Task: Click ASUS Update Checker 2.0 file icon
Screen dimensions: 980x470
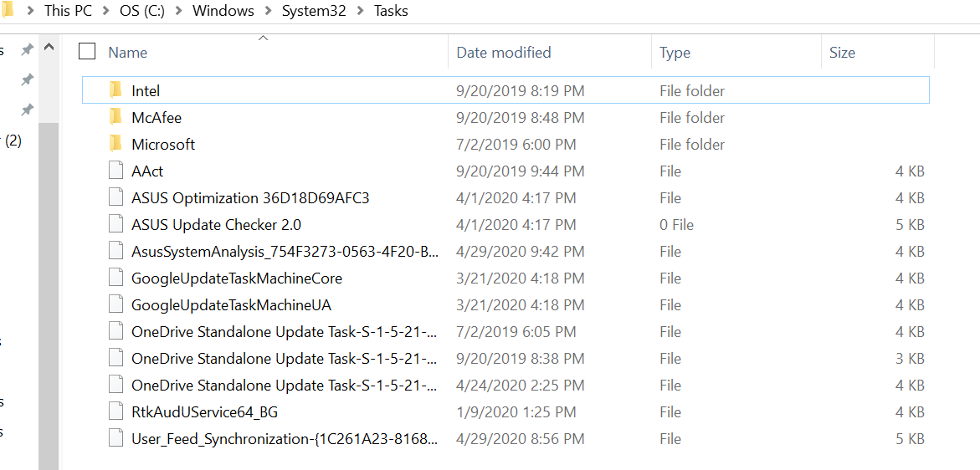Action: 115,225
